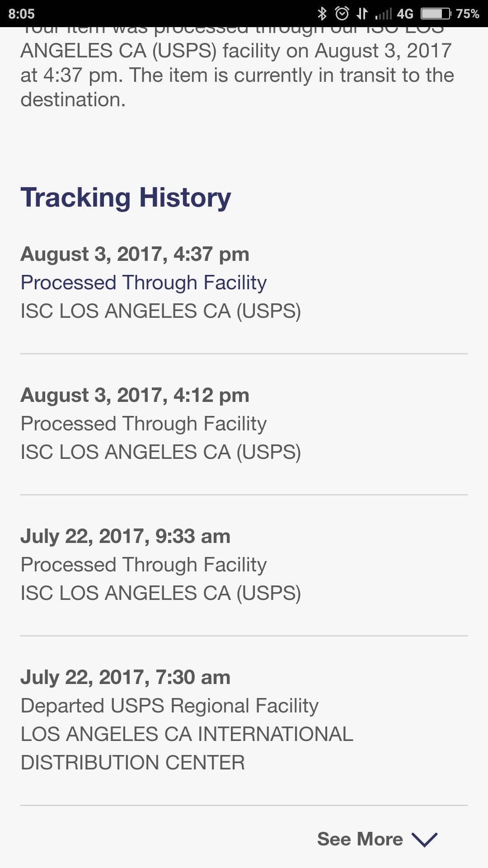This screenshot has height=868, width=488.
Task: Tap the alarm clock status icon
Action: coord(342,14)
